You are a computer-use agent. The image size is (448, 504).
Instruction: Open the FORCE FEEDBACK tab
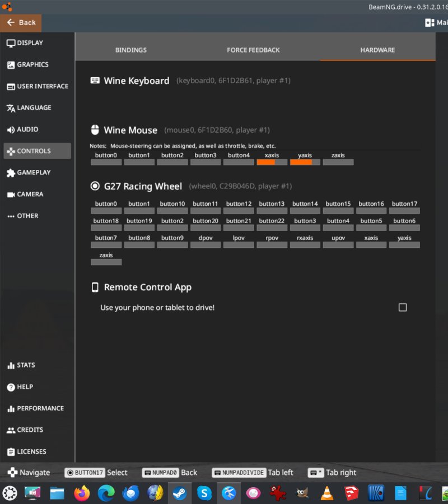[253, 50]
